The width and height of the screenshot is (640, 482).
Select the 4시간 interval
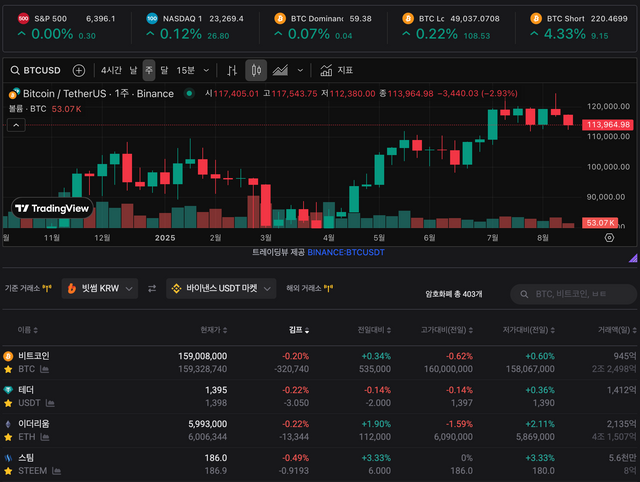coord(111,70)
